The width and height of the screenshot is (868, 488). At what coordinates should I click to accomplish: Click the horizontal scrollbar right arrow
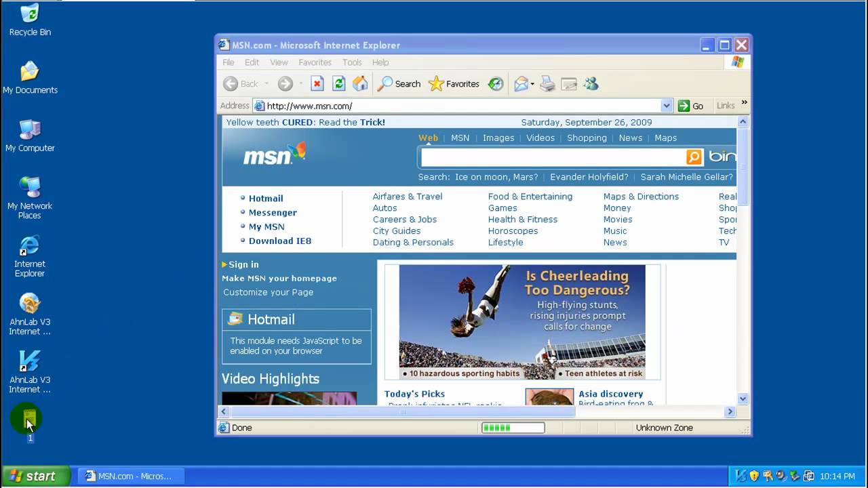(x=730, y=411)
